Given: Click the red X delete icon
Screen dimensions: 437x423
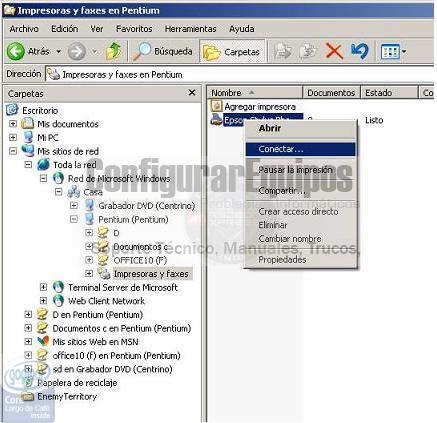Looking at the screenshot, I should click(334, 51).
